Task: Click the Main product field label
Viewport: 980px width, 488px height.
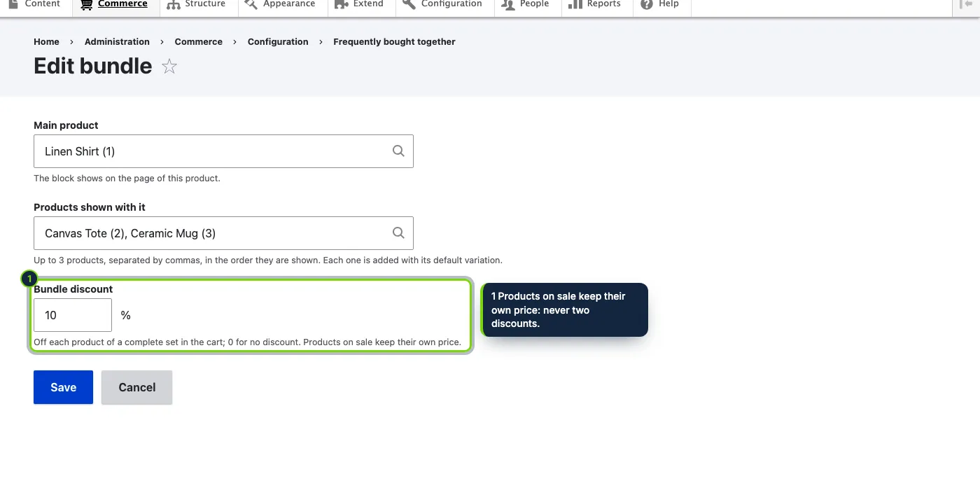Action: [66, 125]
